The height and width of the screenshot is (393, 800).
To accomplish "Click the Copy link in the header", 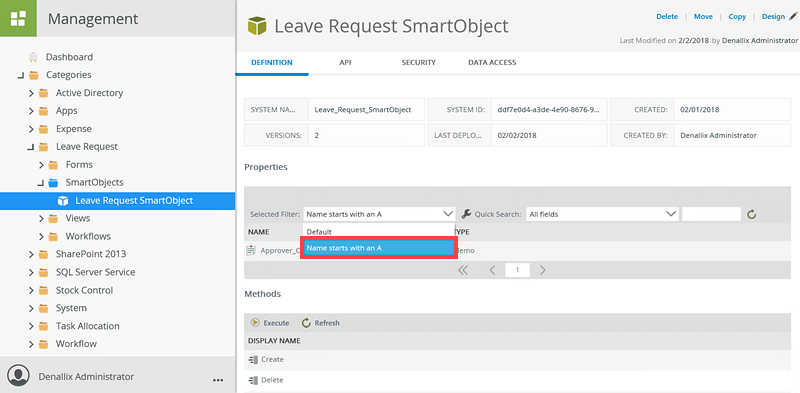I will pyautogui.click(x=737, y=16).
